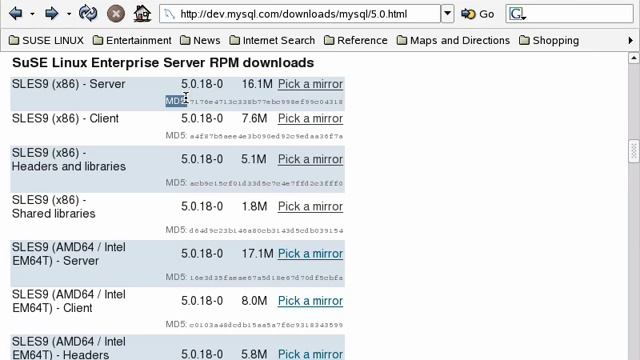Click the scrollbar up arrow

[633, 58]
